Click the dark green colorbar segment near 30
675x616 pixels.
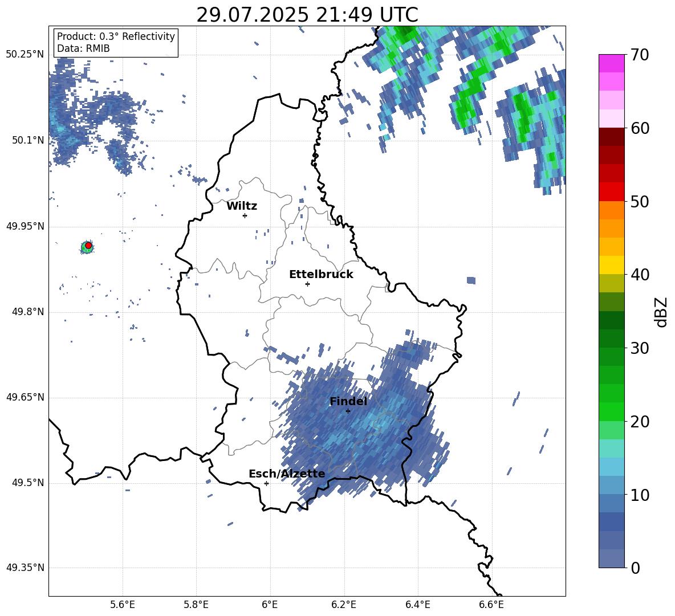[611, 338]
